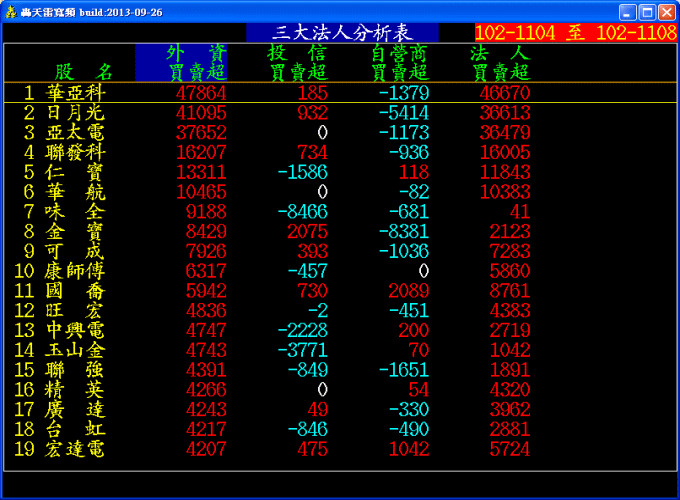Click foreign net buy value 37652
The height and width of the screenshot is (500, 680).
coord(201,133)
